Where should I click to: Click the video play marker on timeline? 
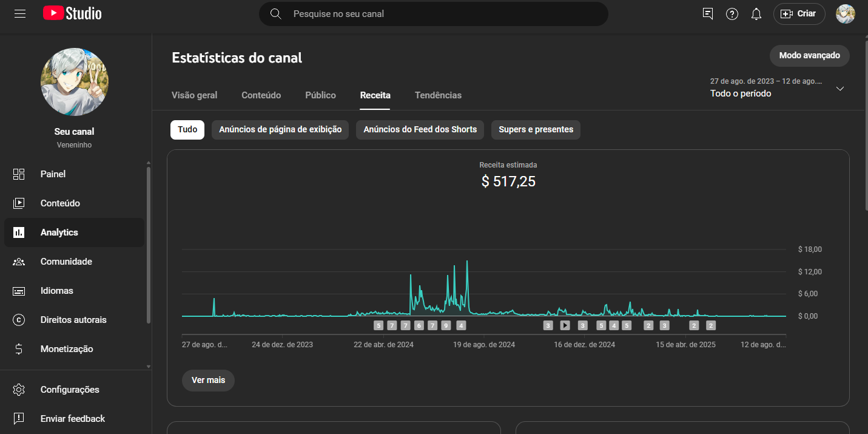pyautogui.click(x=565, y=325)
